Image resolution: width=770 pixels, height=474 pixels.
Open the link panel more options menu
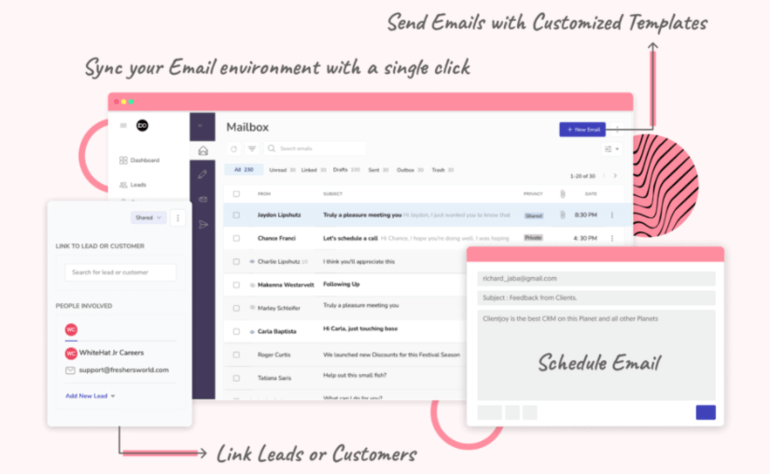178,218
